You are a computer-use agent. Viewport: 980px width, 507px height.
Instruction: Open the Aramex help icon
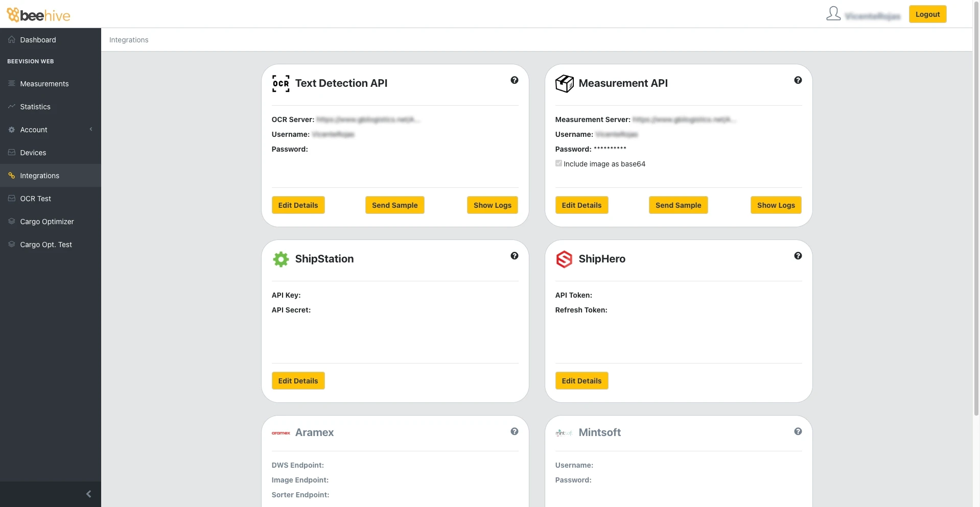pos(514,431)
